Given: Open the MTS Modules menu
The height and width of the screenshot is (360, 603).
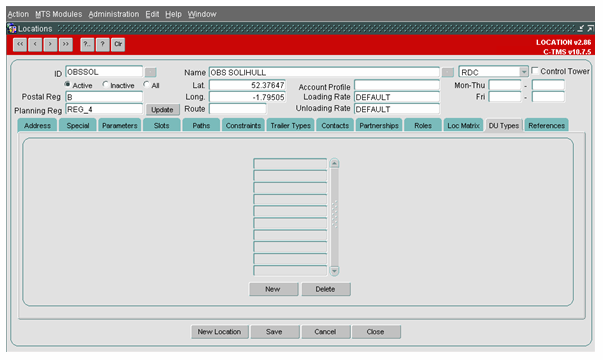Looking at the screenshot, I should point(58,14).
